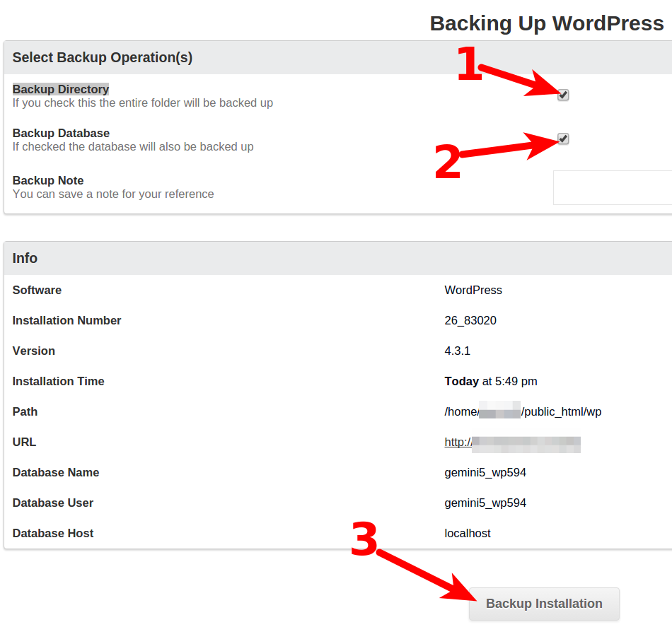Viewport: 672px width, 627px height.
Task: Click the /public_html/wp path value
Action: click(561, 411)
